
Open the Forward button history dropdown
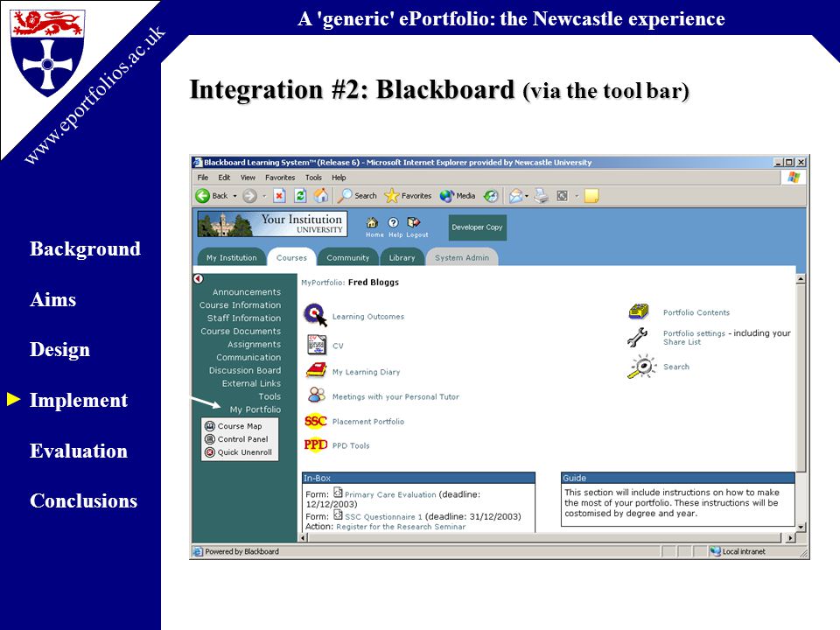pyautogui.click(x=263, y=196)
